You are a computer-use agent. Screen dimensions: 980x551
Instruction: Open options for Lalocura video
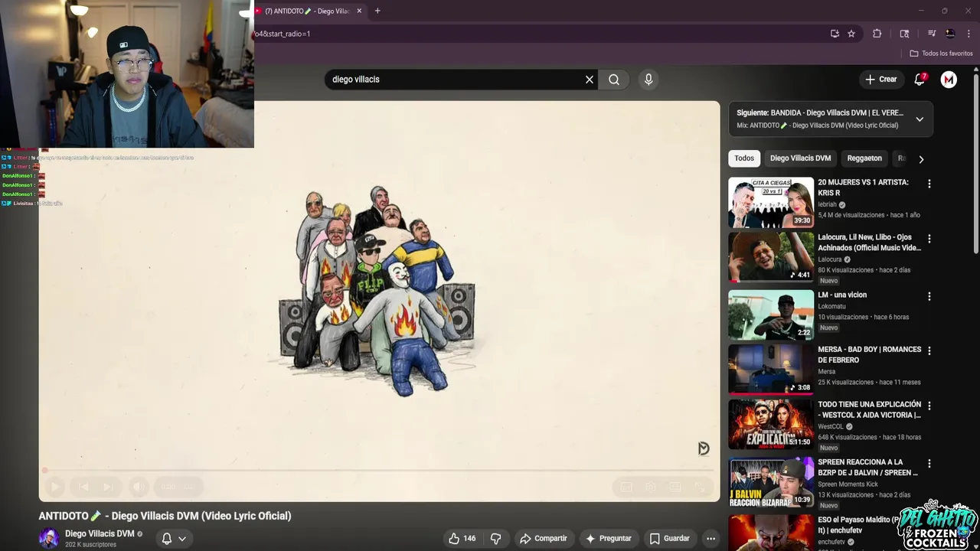929,239
